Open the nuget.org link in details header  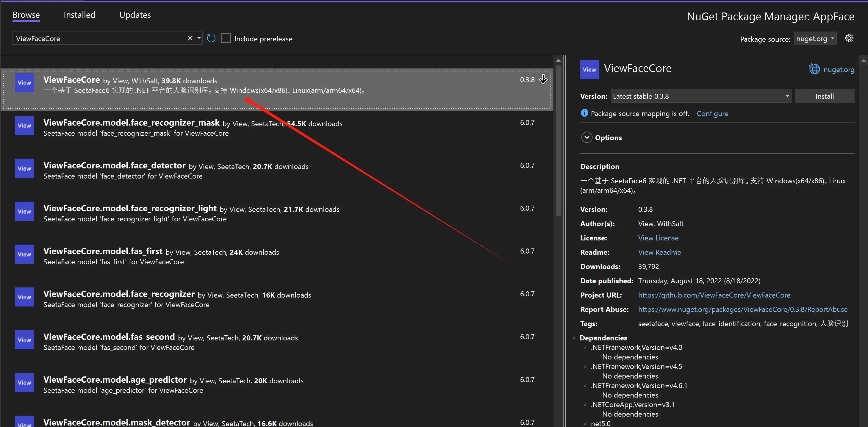coord(839,70)
